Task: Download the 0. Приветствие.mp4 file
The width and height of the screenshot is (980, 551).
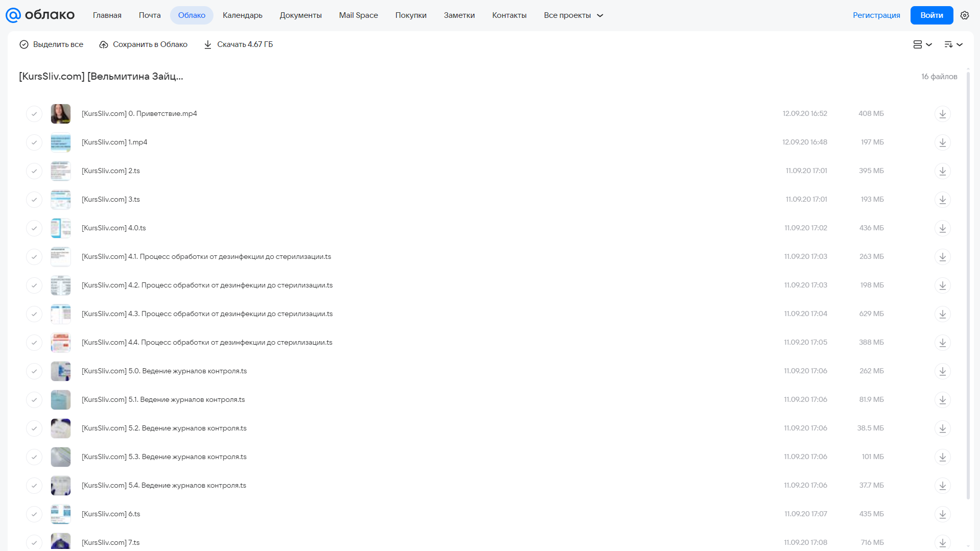Action: pyautogui.click(x=942, y=114)
